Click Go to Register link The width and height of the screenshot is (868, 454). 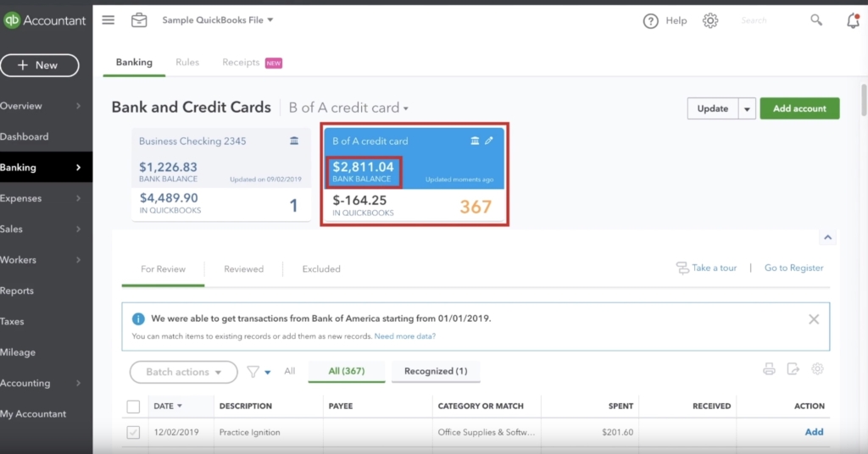(793, 268)
